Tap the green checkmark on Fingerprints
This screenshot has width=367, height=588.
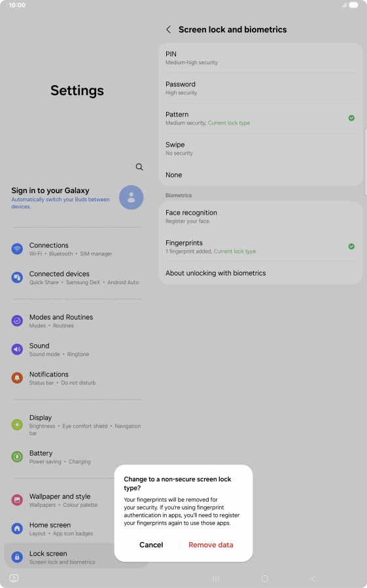click(x=351, y=246)
